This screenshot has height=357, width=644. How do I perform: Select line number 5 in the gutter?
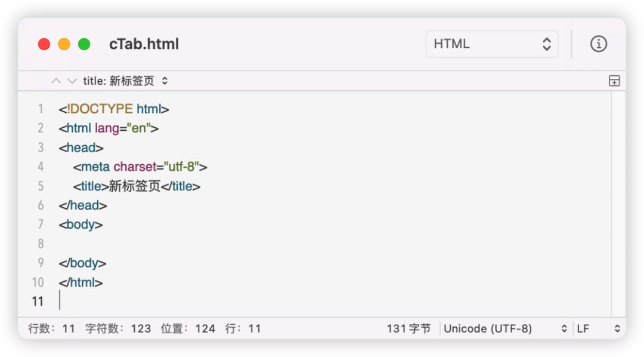[x=41, y=186]
